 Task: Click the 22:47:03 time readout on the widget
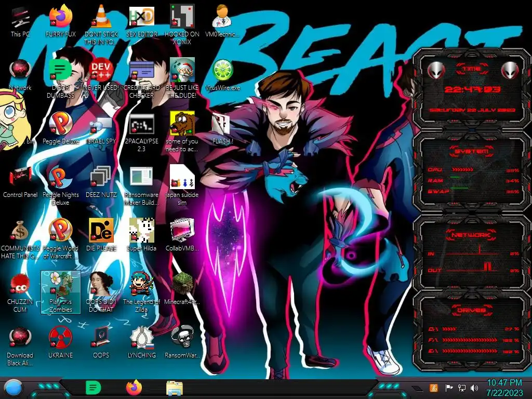pos(472,89)
